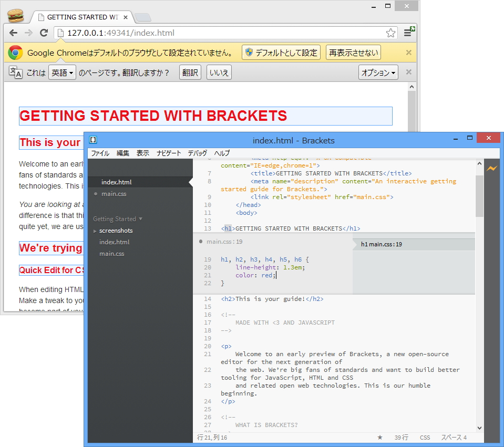The image size is (504, 447).
Task: Select the GETTING STARTED tab in Chrome
Action: coord(82,17)
